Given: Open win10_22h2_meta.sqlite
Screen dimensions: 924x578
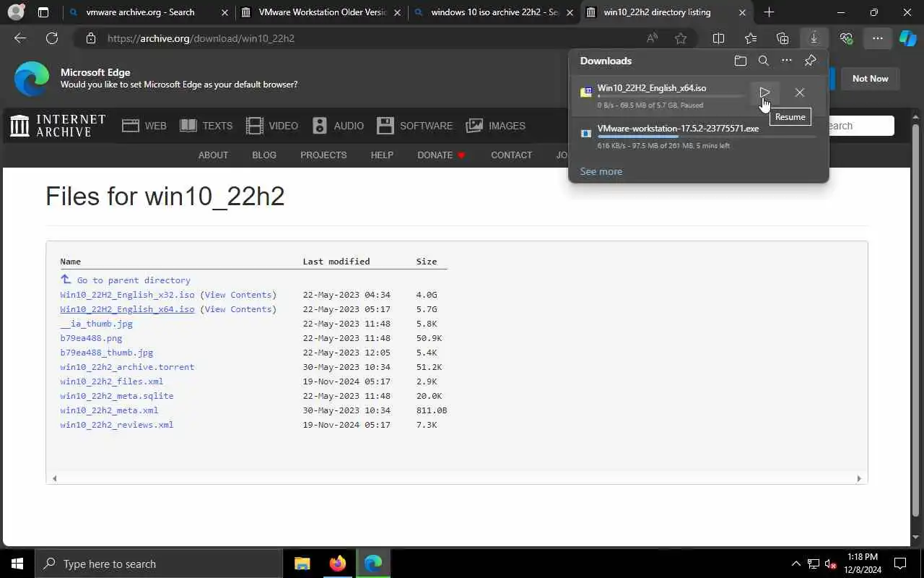Looking at the screenshot, I should click(x=117, y=396).
